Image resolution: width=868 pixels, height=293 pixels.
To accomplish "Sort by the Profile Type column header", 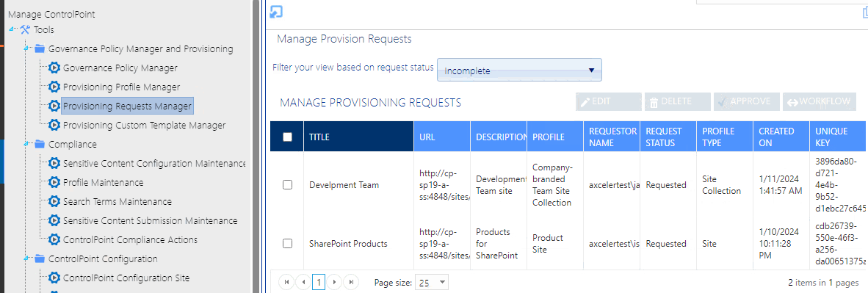I will tap(725, 137).
